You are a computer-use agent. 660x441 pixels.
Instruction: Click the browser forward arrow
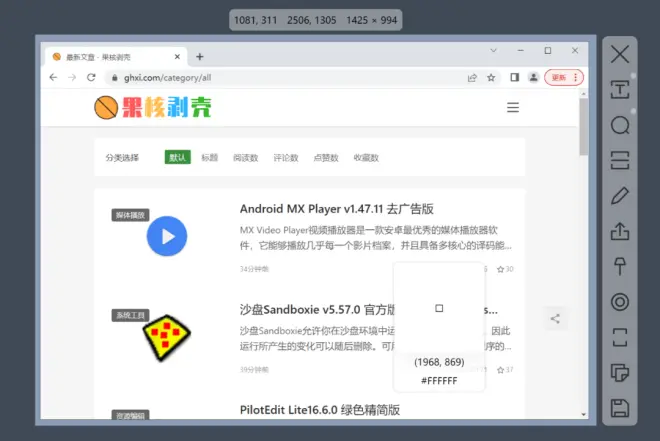72,77
